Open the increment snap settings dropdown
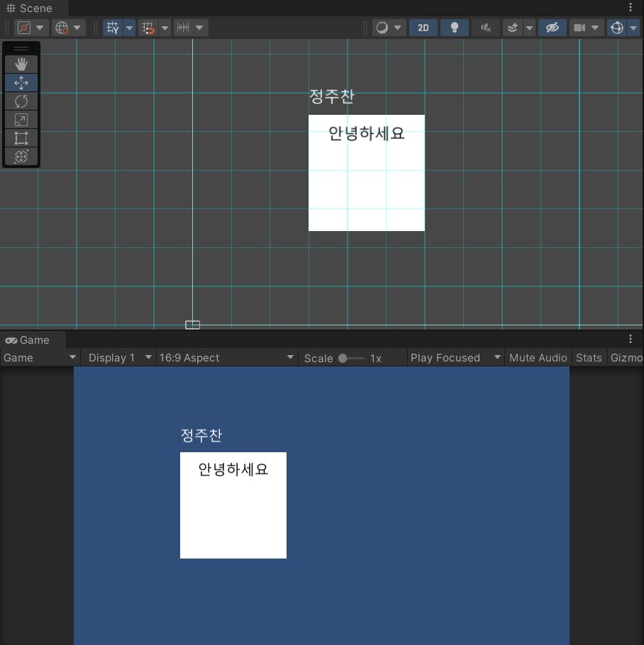The height and width of the screenshot is (645, 644). [x=199, y=28]
